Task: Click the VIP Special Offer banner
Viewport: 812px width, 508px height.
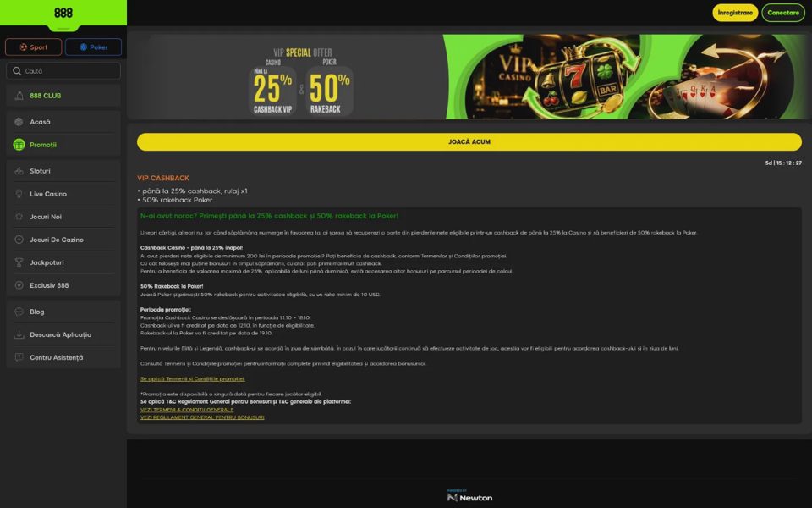Action: tap(469, 77)
